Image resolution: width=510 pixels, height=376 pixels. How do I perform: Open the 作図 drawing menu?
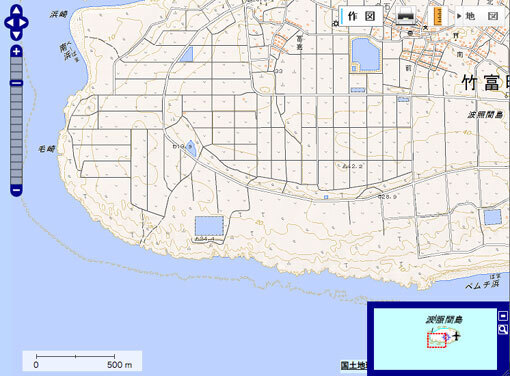click(361, 16)
